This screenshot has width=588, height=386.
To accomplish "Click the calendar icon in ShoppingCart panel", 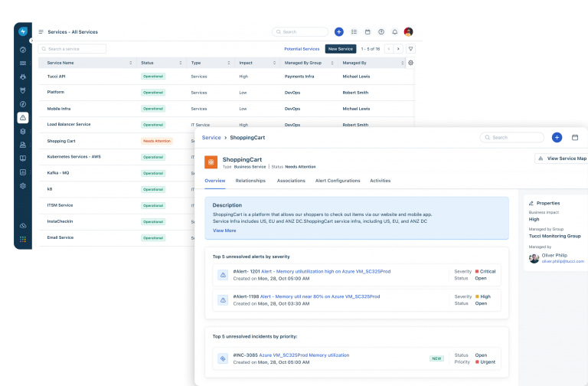I will 575,137.
